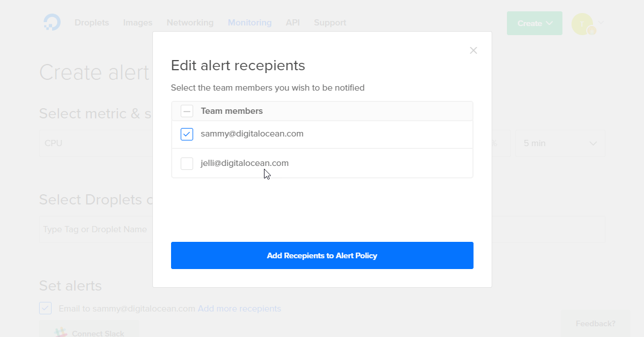Click the Slack logo icon
The width and height of the screenshot is (644, 337).
(61, 333)
